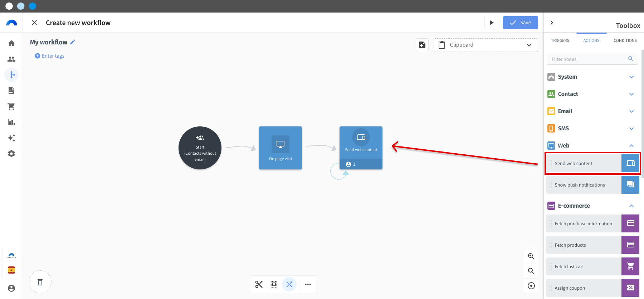Open the Clipboard dropdown

tap(486, 45)
